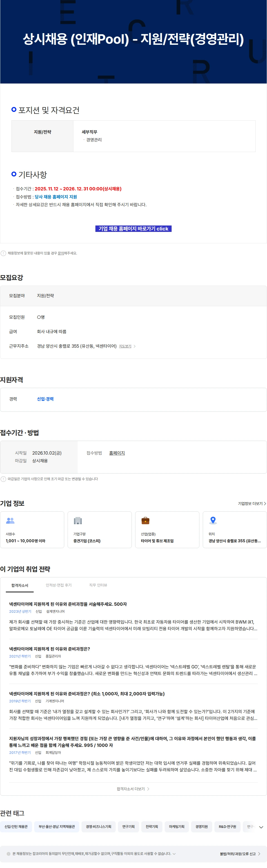Click the 사원수 1,001~10,000명 이하 card
The height and width of the screenshot is (868, 267).
tap(32, 530)
